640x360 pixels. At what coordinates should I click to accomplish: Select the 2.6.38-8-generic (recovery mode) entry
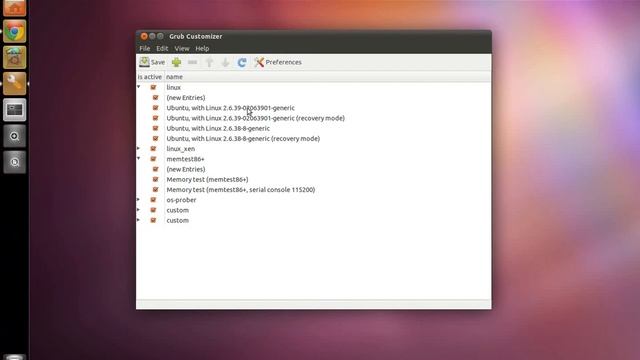click(x=243, y=138)
